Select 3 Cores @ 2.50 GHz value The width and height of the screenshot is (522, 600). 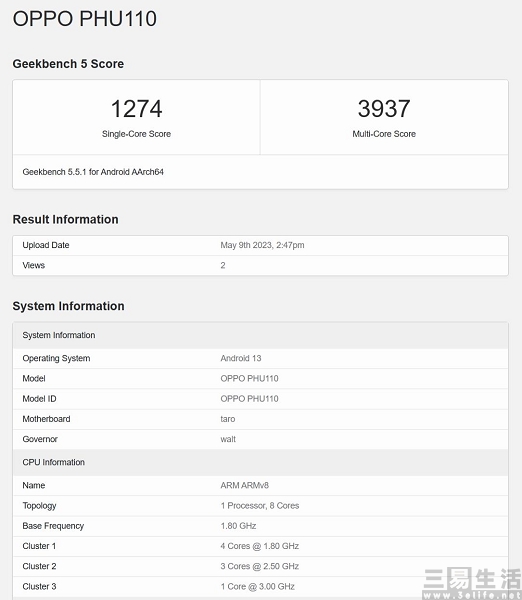(x=259, y=566)
